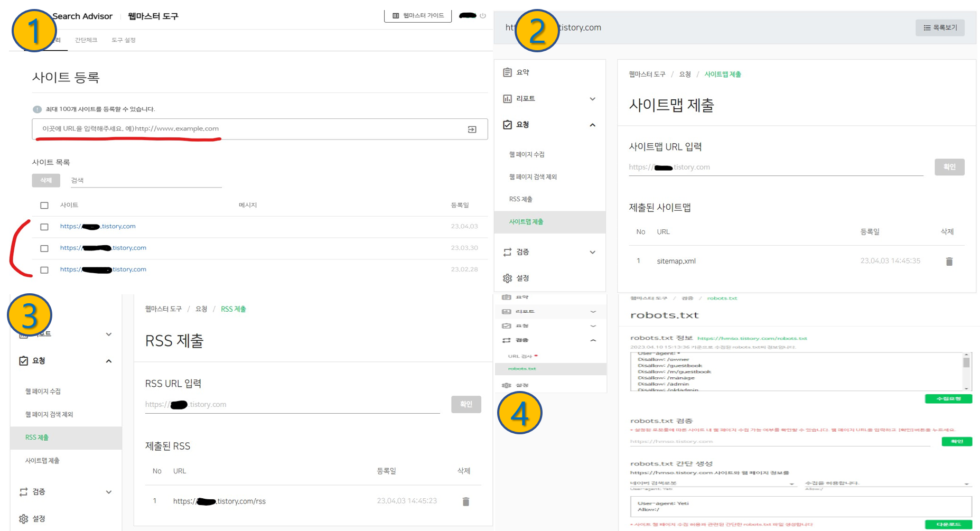Click the submit arrow icon in the site URL field

pos(472,129)
